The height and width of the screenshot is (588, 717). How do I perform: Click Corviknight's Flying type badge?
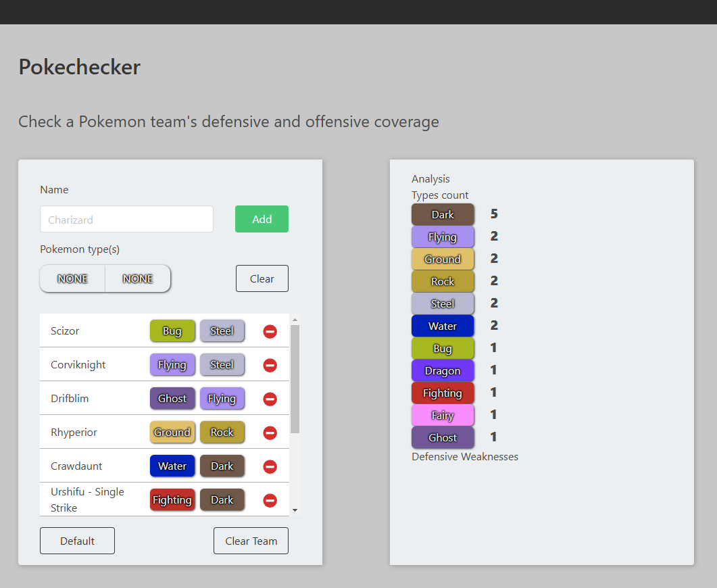pyautogui.click(x=172, y=365)
